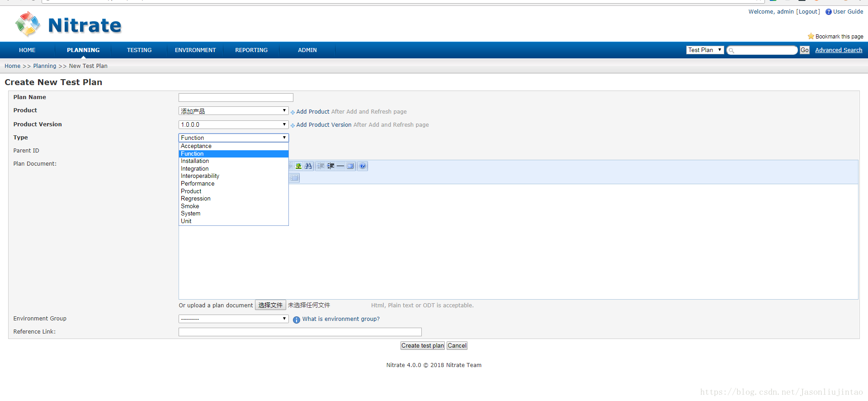Open the Product Version 1.0.0.0 dropdown
Viewport: 868px width, 401px height.
point(233,124)
